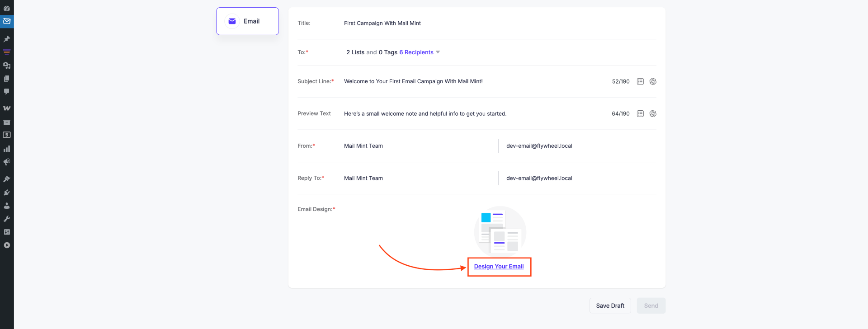Open the Media sidebar icon
Viewport: 868px width, 329px height.
click(7, 66)
